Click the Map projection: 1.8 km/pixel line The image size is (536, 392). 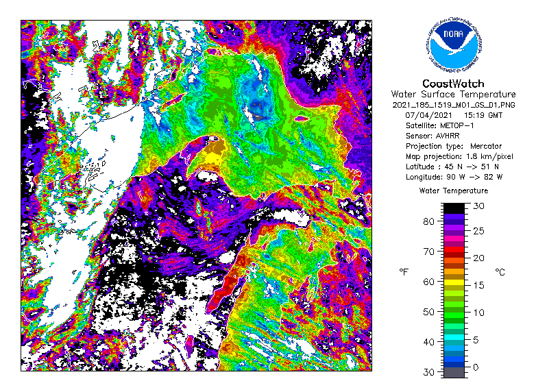pos(459,156)
